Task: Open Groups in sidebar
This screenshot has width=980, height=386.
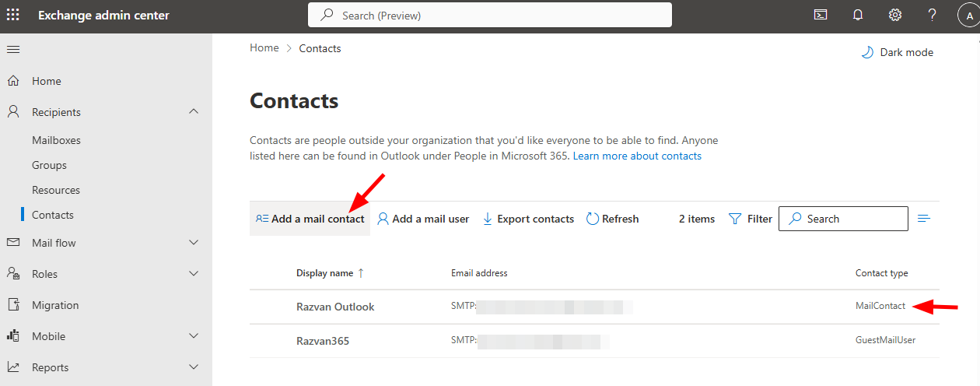Action: click(x=49, y=165)
